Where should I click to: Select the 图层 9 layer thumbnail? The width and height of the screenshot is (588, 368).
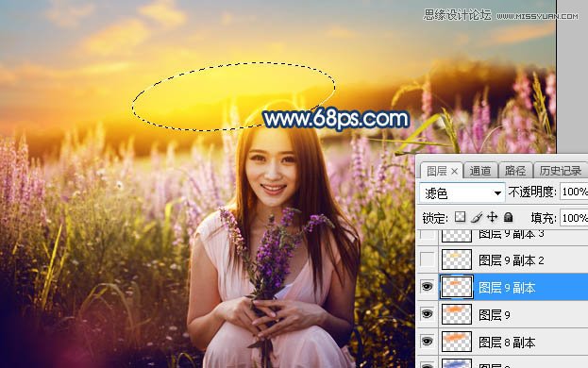[457, 314]
